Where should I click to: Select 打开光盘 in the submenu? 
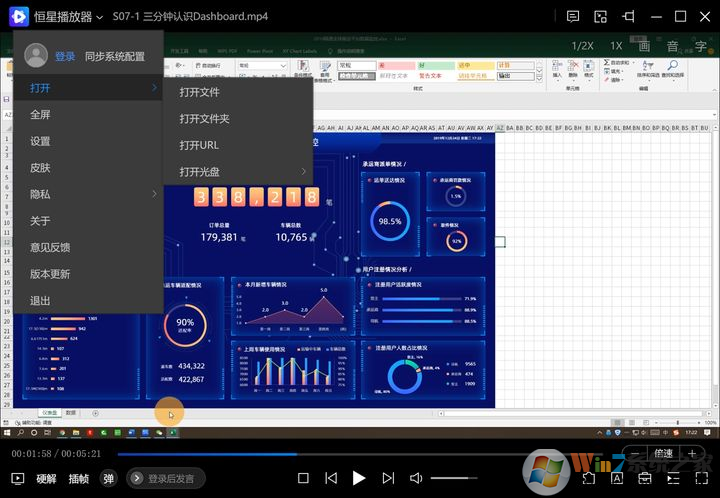point(238,172)
